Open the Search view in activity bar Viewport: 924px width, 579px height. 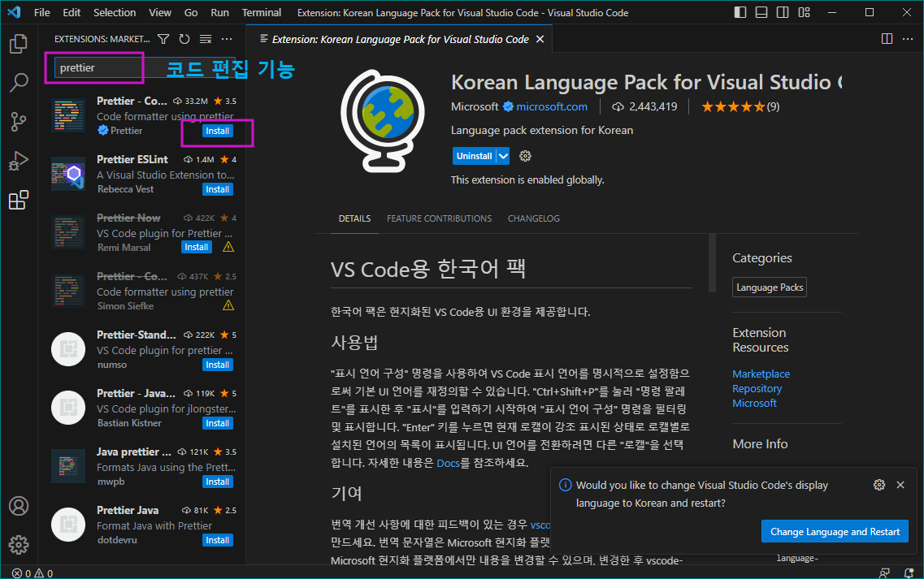pyautogui.click(x=18, y=83)
